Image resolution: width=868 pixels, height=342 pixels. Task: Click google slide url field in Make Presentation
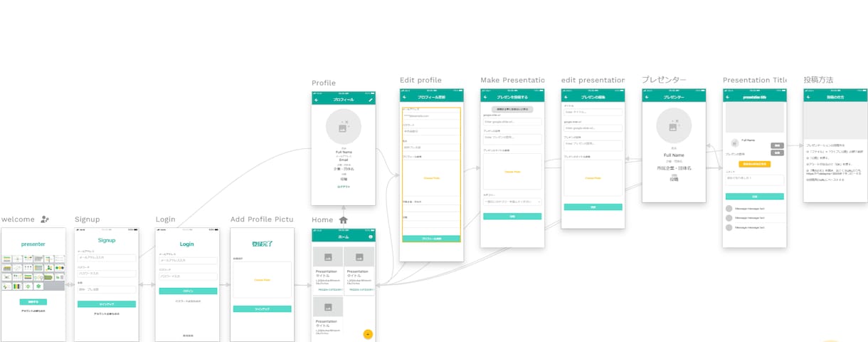[512, 121]
